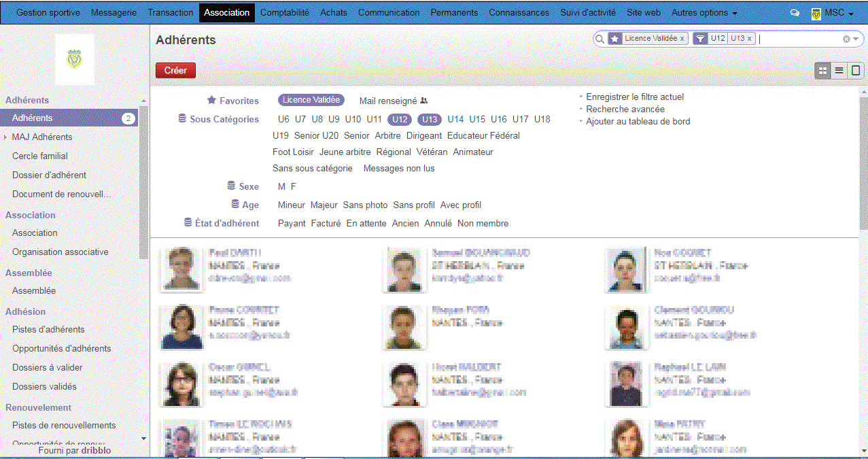Enable the U14 sub-category filter
868x459 pixels.
tap(455, 120)
